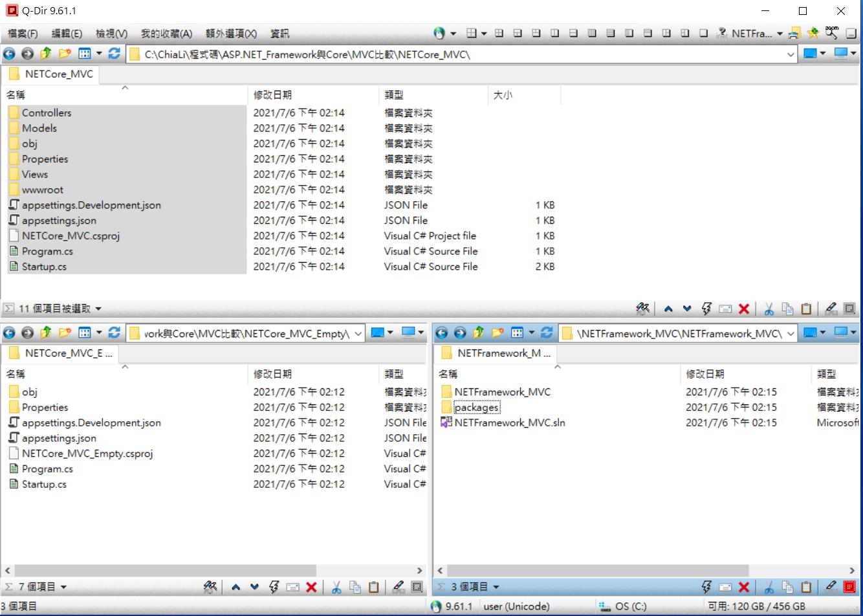863x616 pixels.
Task: Open the 我的收藏(A) menu
Action: [166, 34]
